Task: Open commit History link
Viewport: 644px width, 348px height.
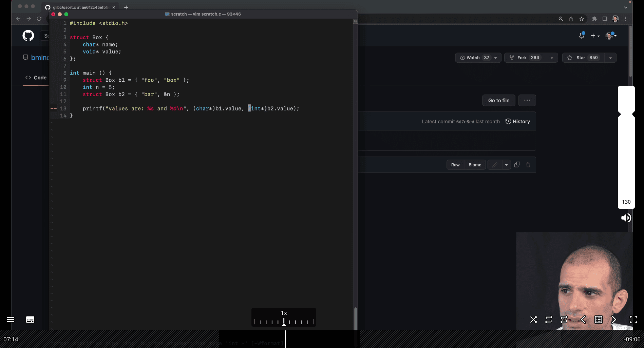Action: coord(518,121)
